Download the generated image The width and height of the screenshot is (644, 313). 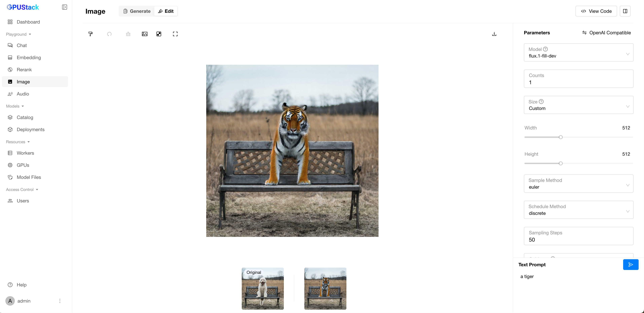pos(494,34)
